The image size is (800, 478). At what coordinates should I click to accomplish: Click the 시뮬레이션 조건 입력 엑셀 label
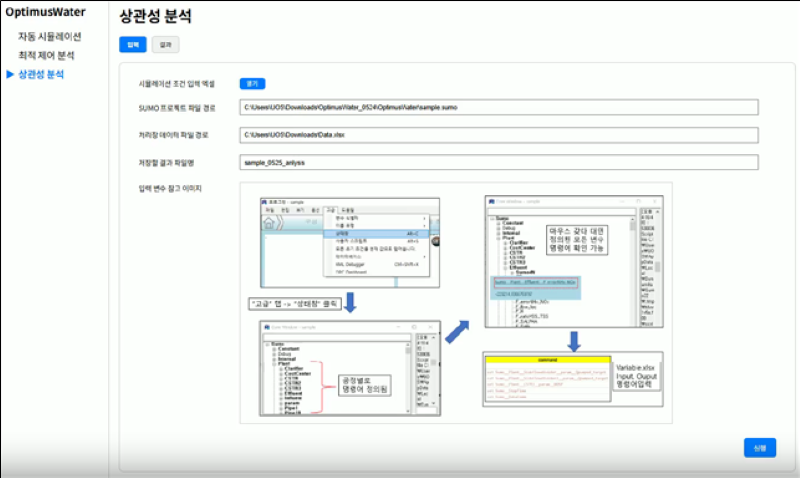(180, 85)
